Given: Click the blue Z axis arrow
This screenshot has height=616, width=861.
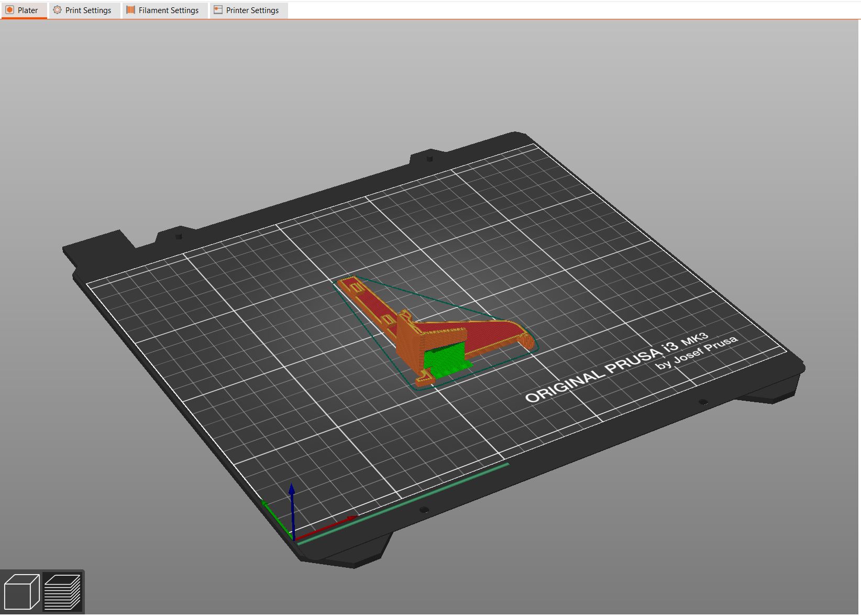Looking at the screenshot, I should click(292, 511).
